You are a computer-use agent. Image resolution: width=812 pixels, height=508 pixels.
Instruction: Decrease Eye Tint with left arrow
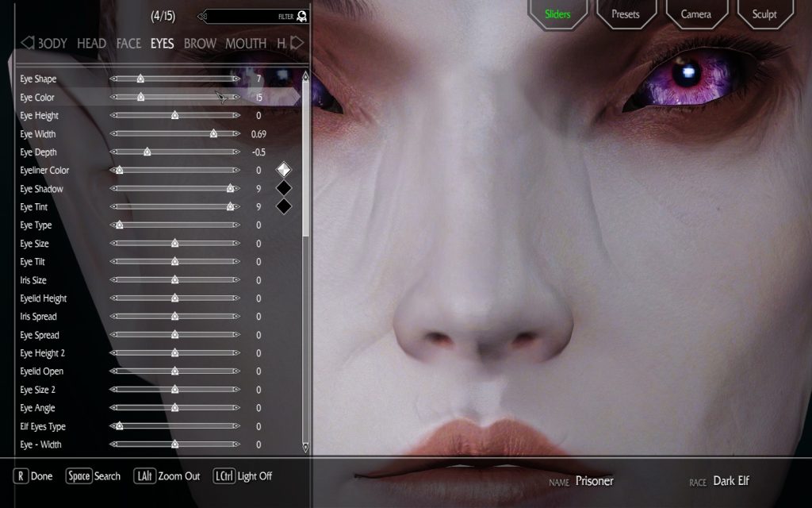(x=113, y=206)
